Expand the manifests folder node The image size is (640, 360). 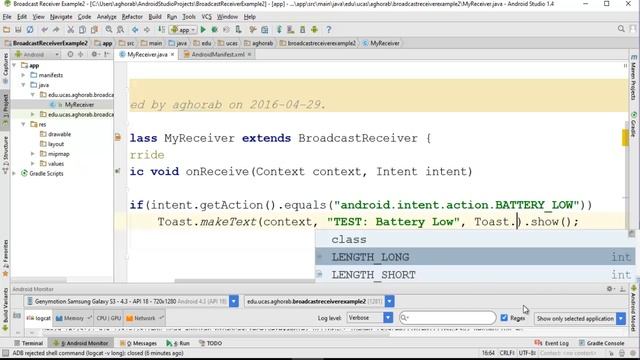pyautogui.click(x=23, y=75)
